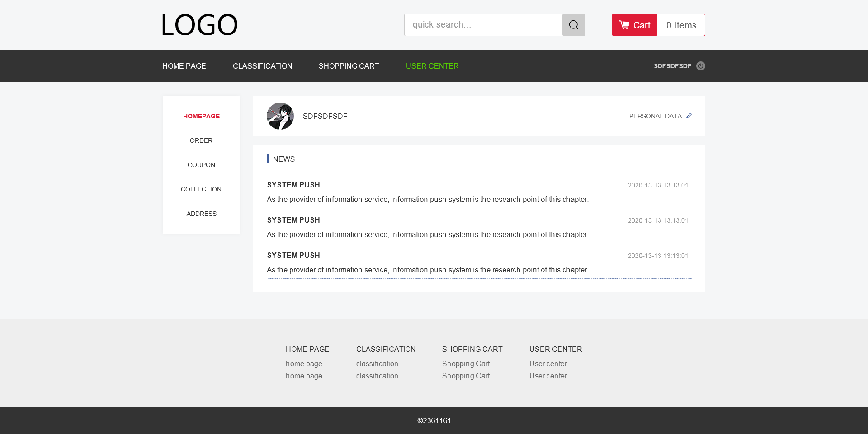Select HOMEPAGE in the sidebar
Viewport: 868px width, 434px height.
coord(201,116)
